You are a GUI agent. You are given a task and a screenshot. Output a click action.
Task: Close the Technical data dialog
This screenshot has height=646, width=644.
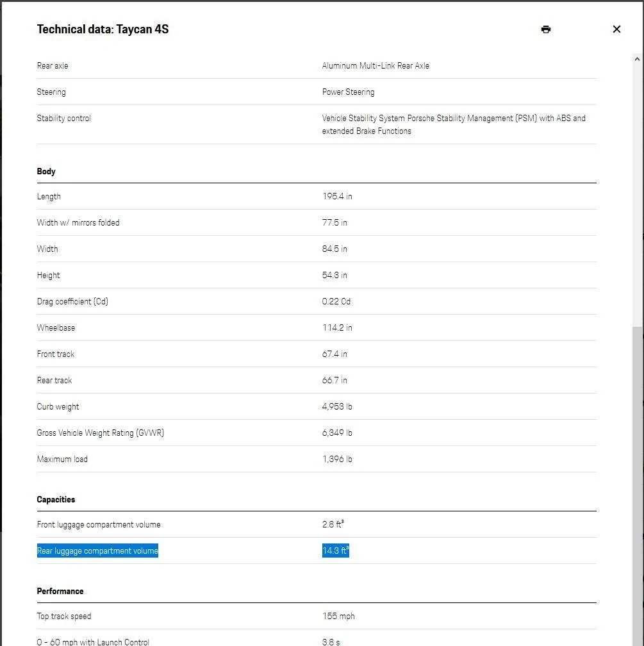[616, 29]
